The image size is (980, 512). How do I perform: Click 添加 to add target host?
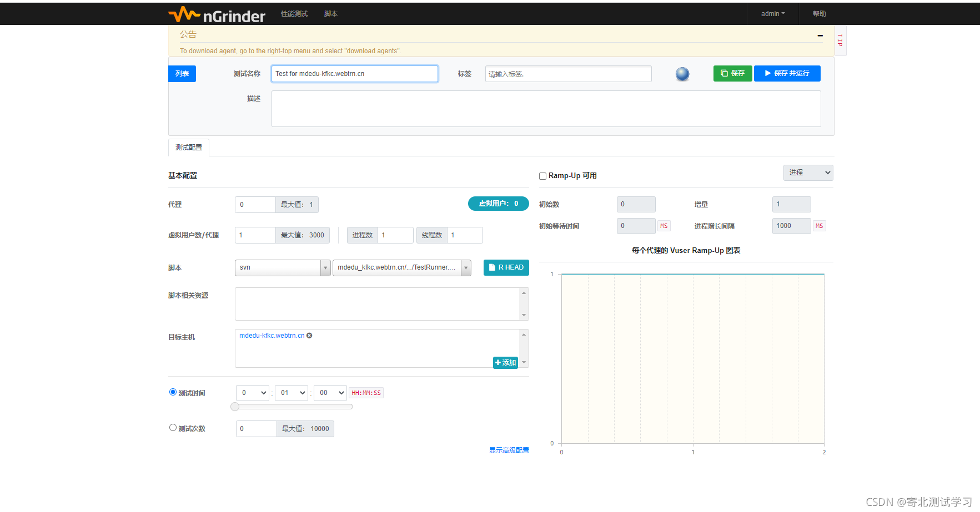click(x=505, y=362)
